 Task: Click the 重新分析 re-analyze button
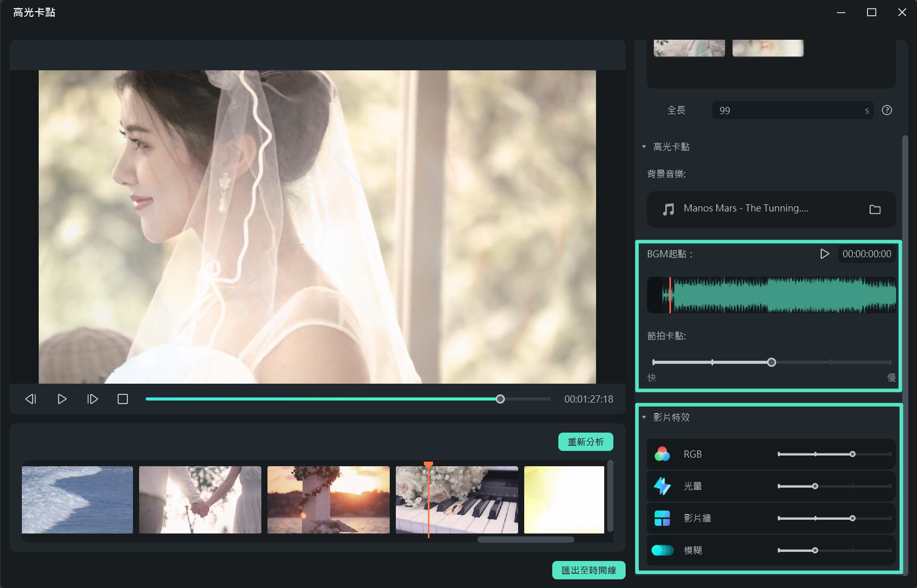click(585, 442)
